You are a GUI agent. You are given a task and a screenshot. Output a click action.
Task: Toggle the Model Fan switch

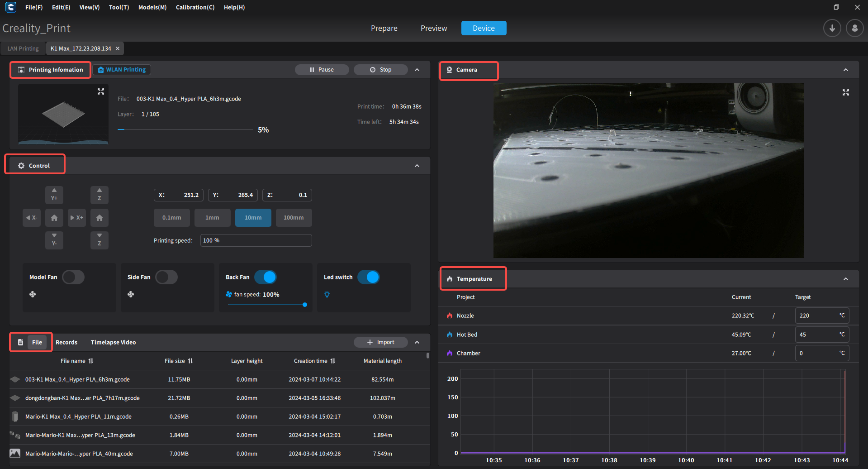(x=73, y=277)
